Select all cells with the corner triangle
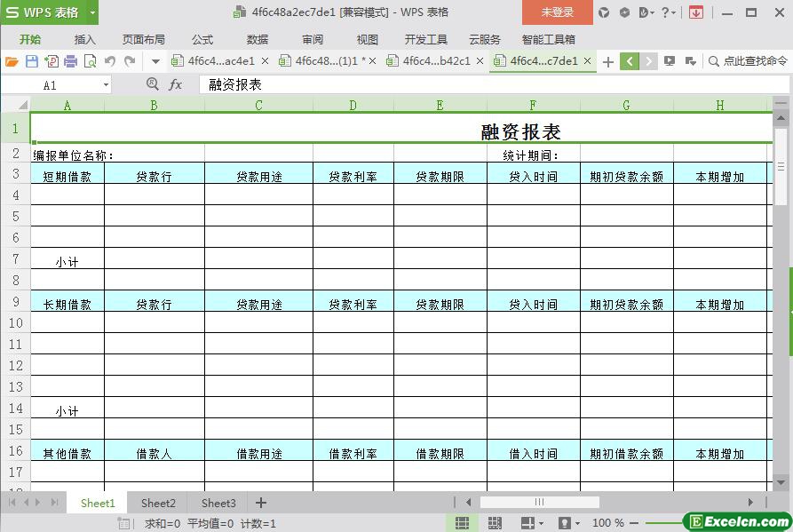Viewport: 793px width, 532px height. (21, 105)
